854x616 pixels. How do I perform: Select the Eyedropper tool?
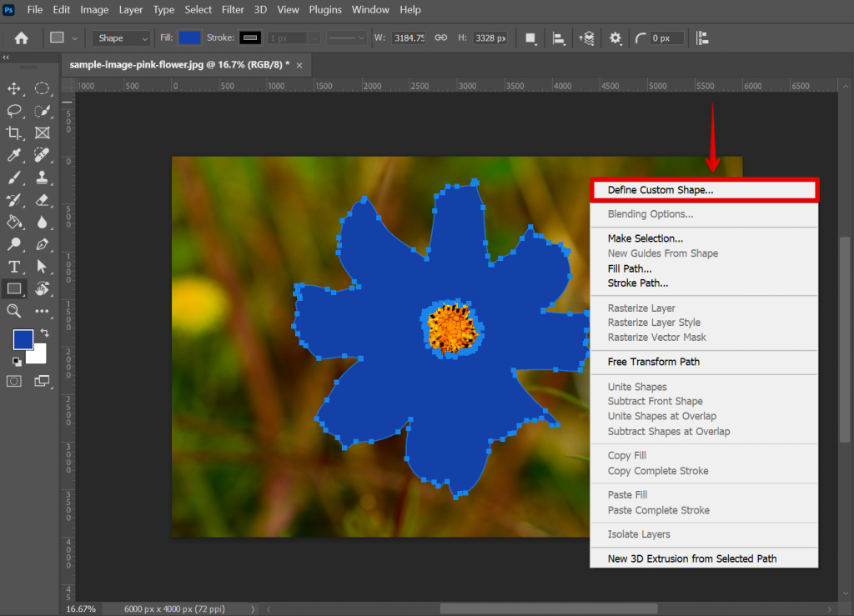tap(13, 155)
